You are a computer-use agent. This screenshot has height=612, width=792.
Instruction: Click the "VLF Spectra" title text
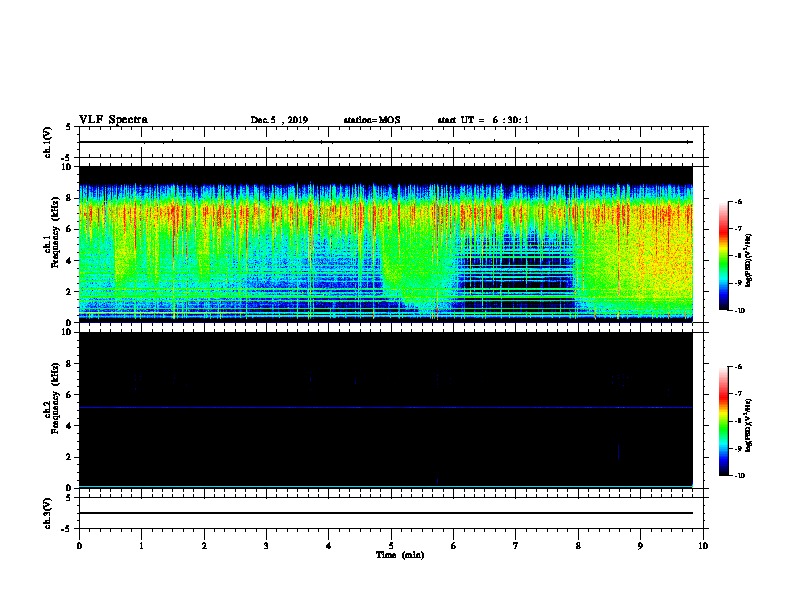[x=113, y=120]
